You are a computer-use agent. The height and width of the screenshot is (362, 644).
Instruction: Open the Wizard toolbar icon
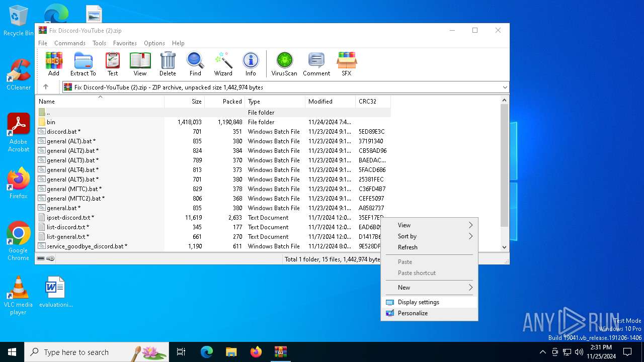(x=223, y=64)
